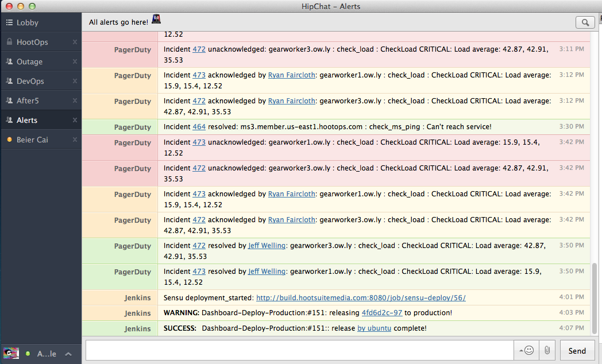
Task: Open the Lobby tab
Action: pos(41,22)
